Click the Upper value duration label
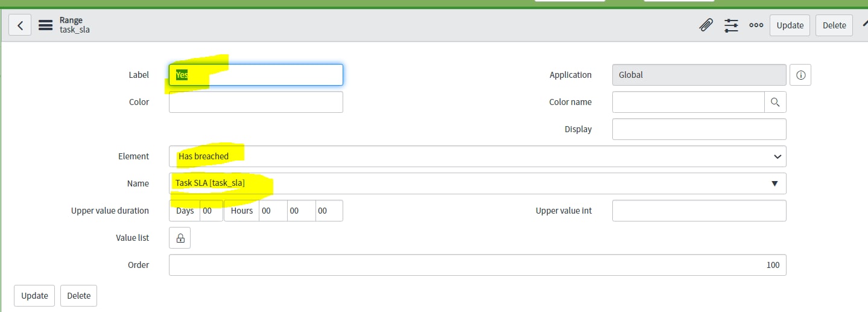The height and width of the screenshot is (312, 868). click(x=110, y=211)
